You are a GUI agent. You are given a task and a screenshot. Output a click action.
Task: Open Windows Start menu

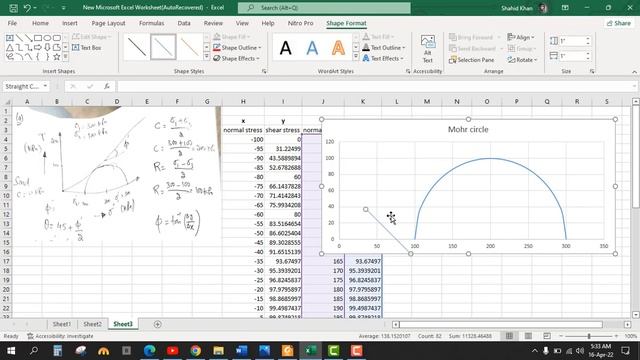click(x=11, y=351)
